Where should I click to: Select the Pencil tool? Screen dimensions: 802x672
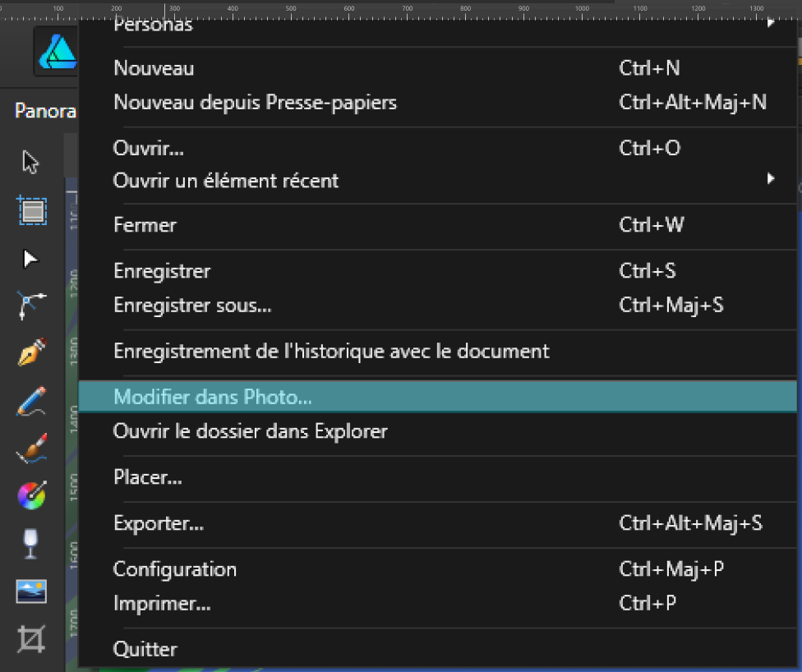[x=32, y=401]
